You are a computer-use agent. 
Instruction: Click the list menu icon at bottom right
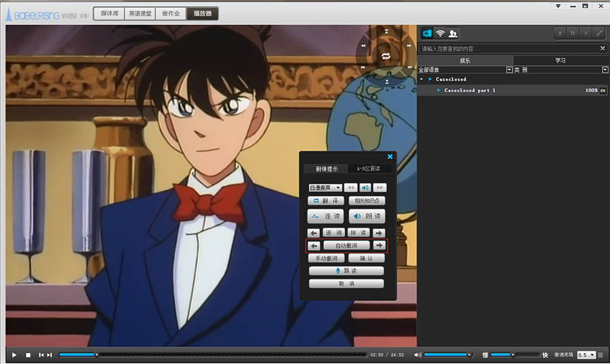pos(601,355)
